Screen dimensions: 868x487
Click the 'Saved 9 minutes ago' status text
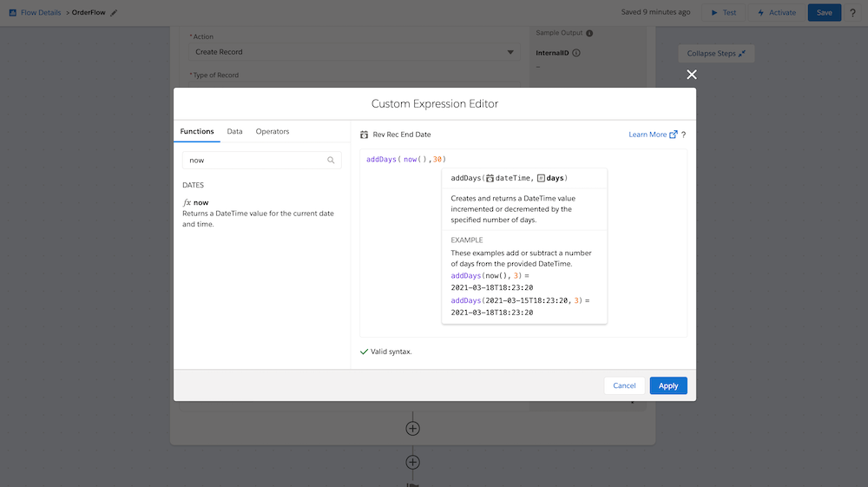(655, 12)
